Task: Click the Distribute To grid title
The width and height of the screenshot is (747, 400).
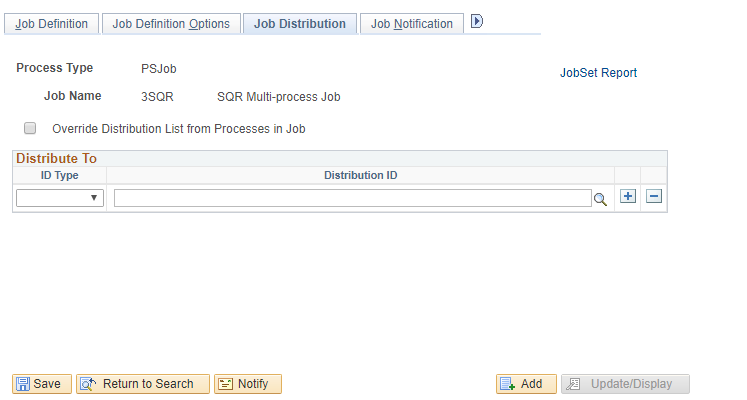Action: (56, 159)
